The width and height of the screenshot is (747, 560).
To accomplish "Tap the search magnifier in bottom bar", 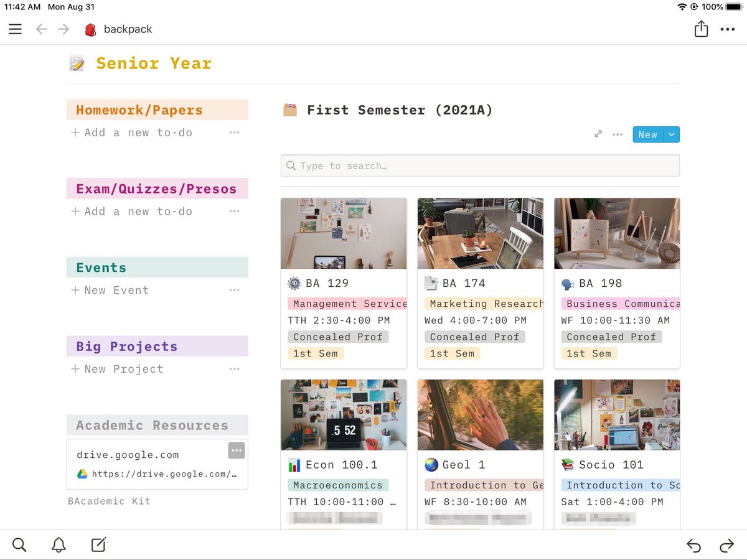I will point(19,545).
